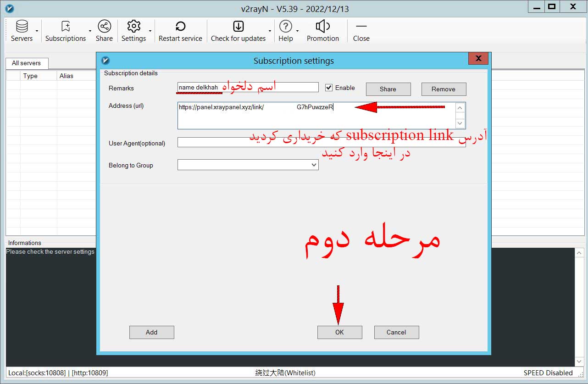588x384 pixels.
Task: Switch to the All servers tab
Action: coord(26,63)
